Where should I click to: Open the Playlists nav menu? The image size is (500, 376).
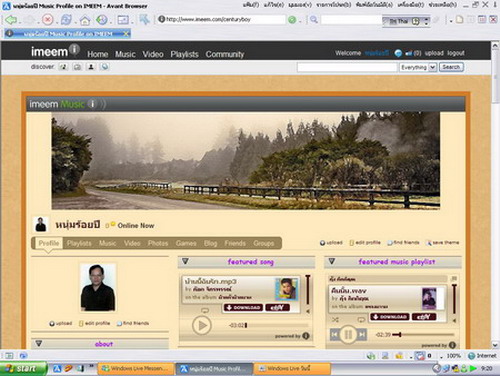tap(184, 54)
